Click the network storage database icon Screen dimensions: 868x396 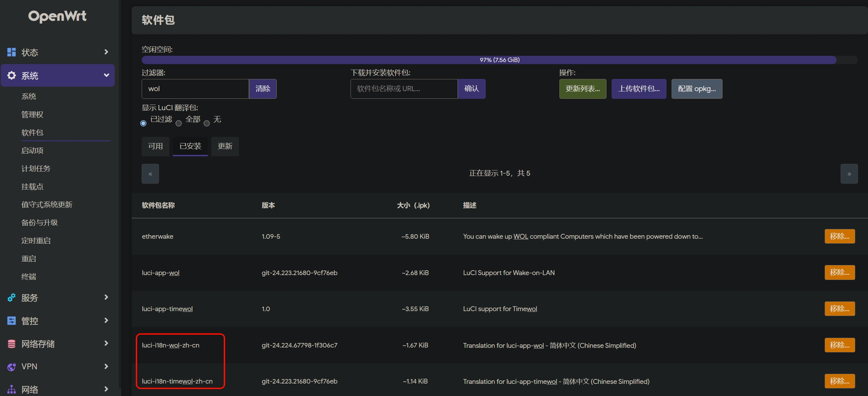[11, 344]
